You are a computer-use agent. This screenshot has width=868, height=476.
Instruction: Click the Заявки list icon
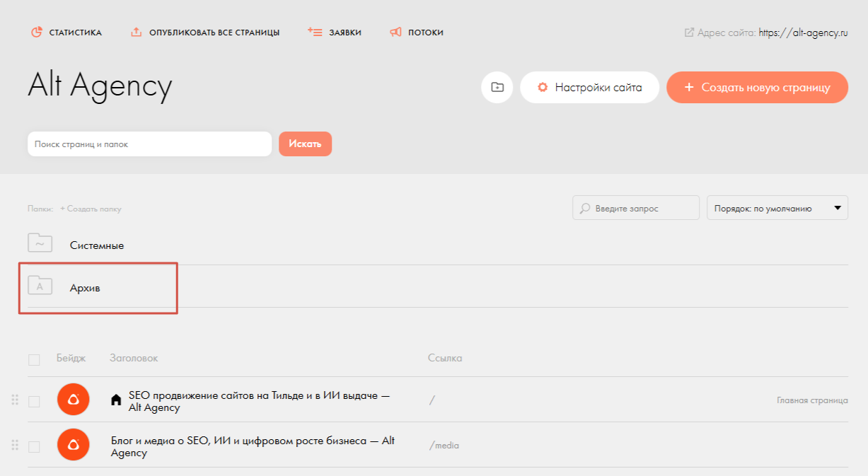[316, 33]
